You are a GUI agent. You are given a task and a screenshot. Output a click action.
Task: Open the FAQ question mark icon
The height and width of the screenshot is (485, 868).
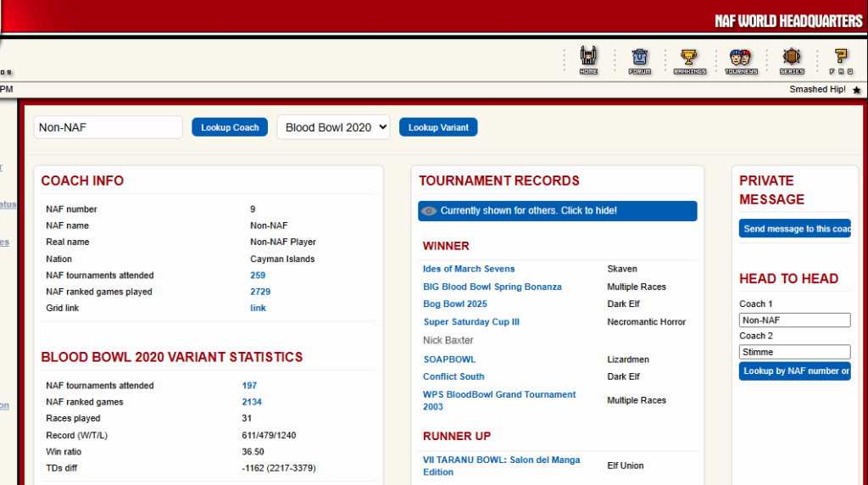(x=841, y=60)
